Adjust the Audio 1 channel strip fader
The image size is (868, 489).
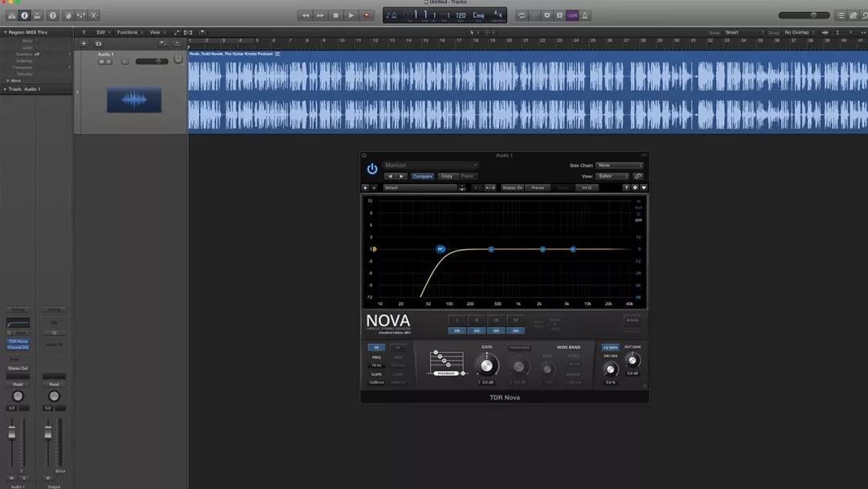pos(11,434)
